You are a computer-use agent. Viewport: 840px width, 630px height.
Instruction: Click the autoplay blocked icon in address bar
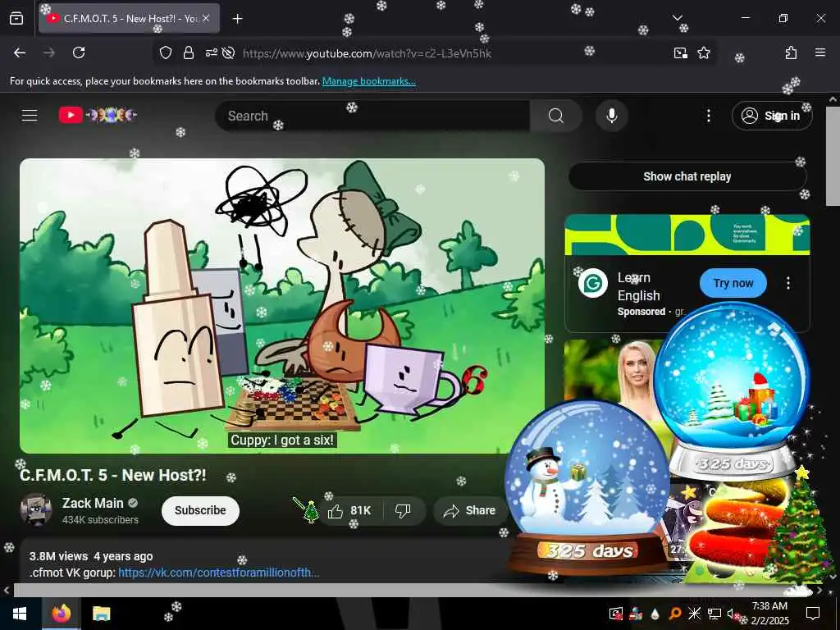pos(228,52)
